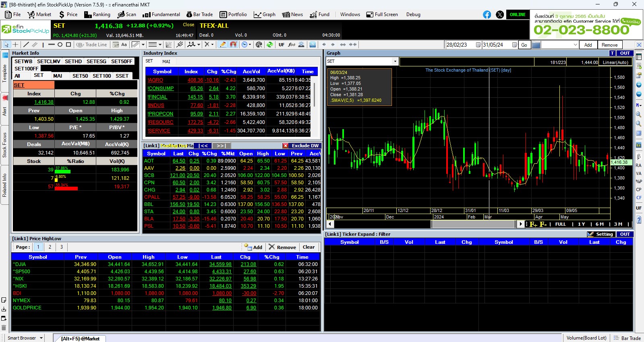Toggle the T button in Graph header

point(612,53)
